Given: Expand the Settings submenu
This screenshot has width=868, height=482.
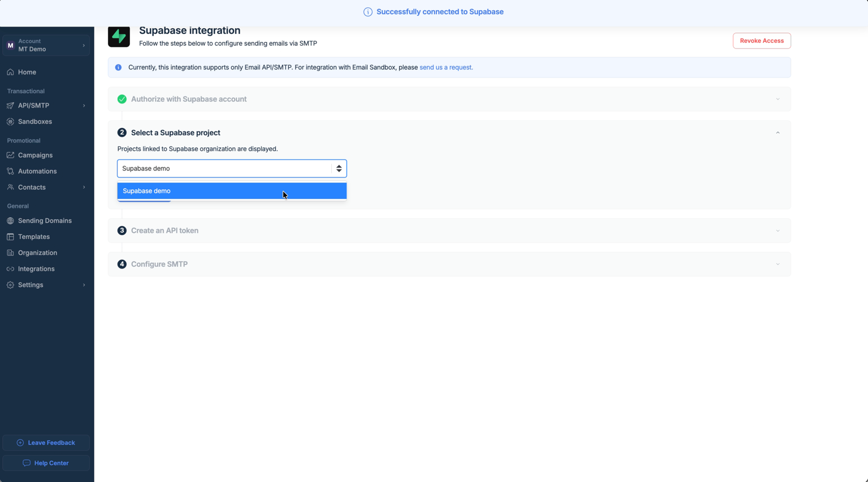Looking at the screenshot, I should pos(84,285).
